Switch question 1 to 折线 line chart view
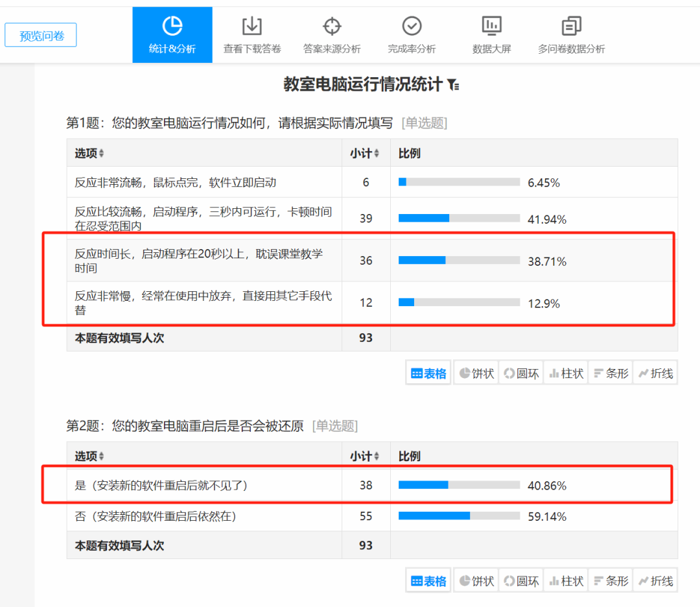700x607 pixels. 655,372
